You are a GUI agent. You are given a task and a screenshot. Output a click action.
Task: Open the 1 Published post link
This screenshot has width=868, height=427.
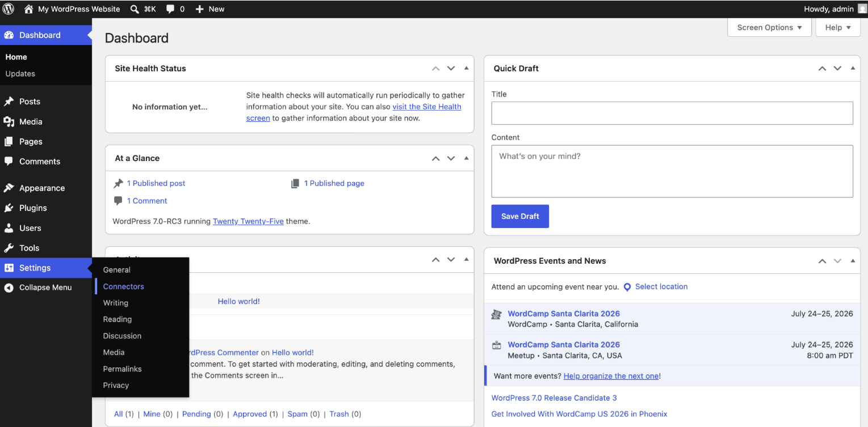[156, 183]
